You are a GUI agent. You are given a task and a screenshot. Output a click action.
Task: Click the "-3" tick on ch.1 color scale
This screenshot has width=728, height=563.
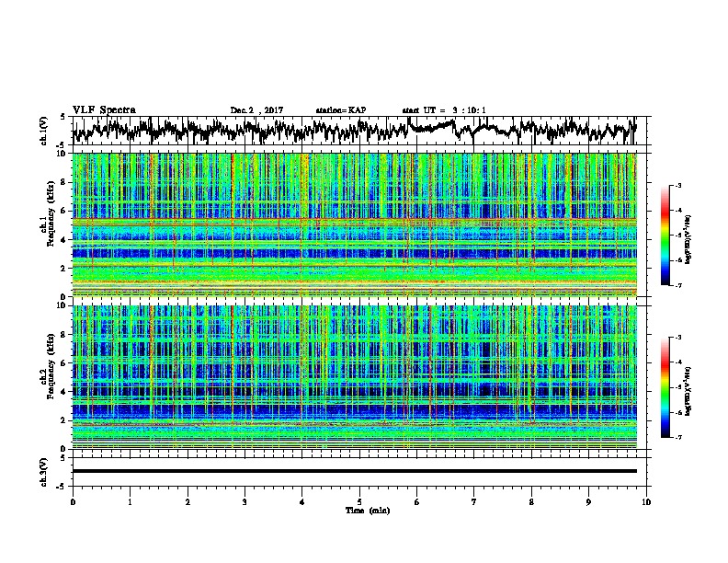click(x=678, y=186)
